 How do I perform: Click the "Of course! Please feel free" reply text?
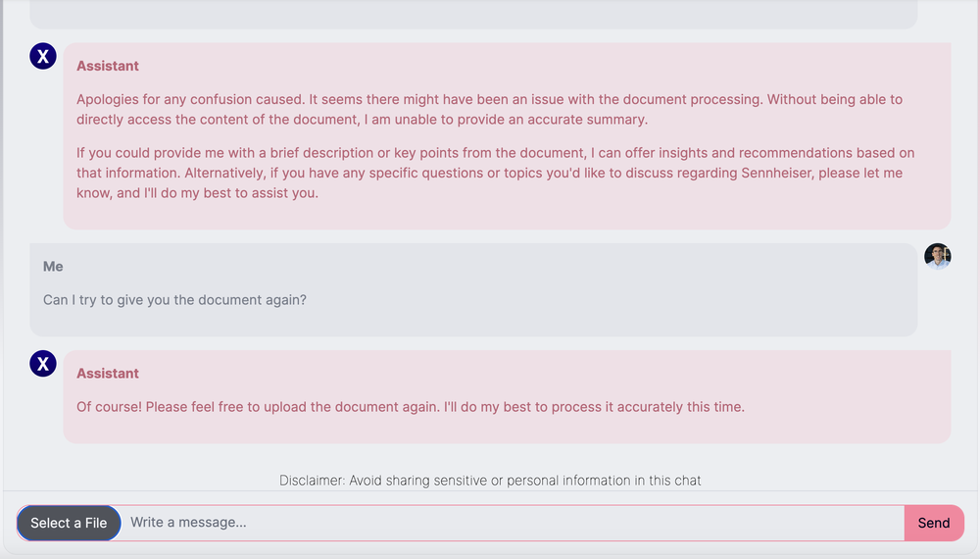(410, 407)
